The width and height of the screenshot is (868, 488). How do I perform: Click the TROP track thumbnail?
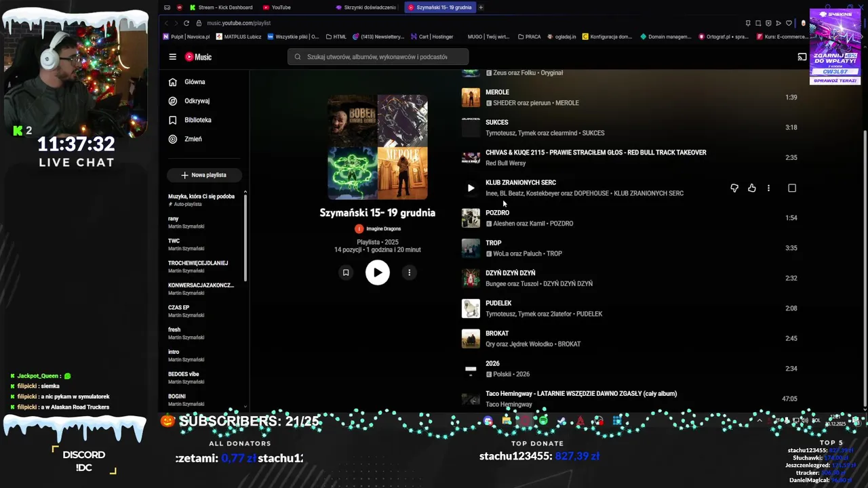[471, 248]
